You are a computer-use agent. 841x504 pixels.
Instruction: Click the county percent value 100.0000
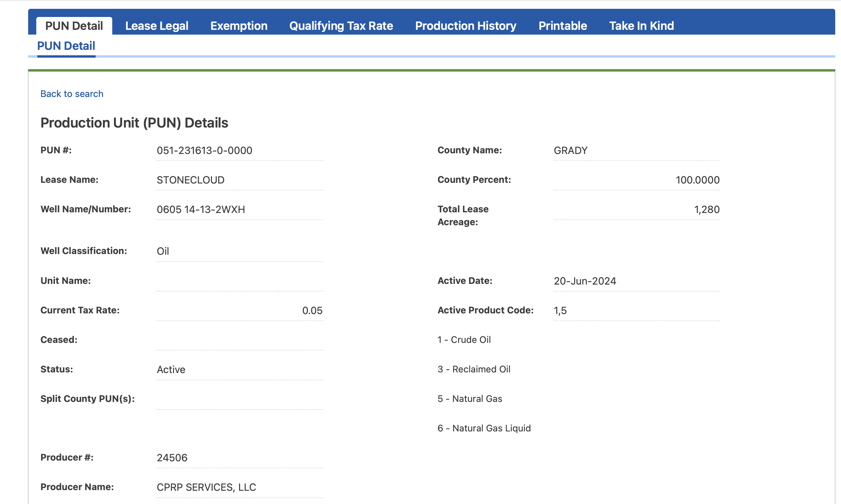[697, 180]
